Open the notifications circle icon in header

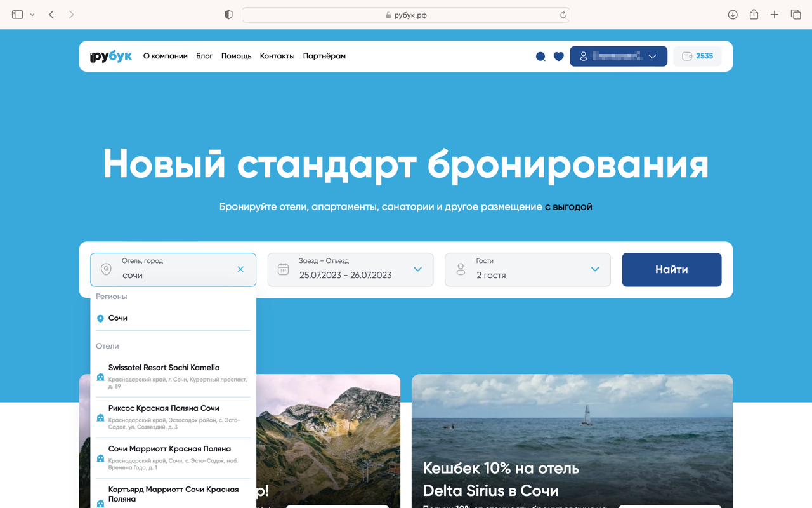click(x=540, y=57)
